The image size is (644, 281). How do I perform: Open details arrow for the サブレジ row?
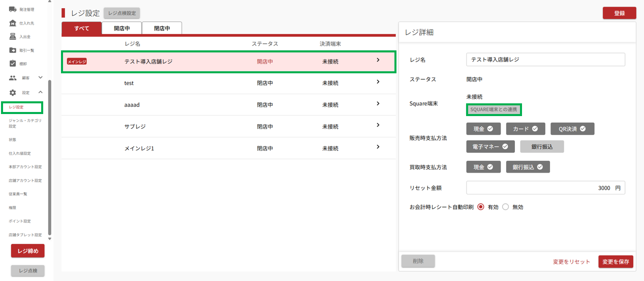point(378,125)
